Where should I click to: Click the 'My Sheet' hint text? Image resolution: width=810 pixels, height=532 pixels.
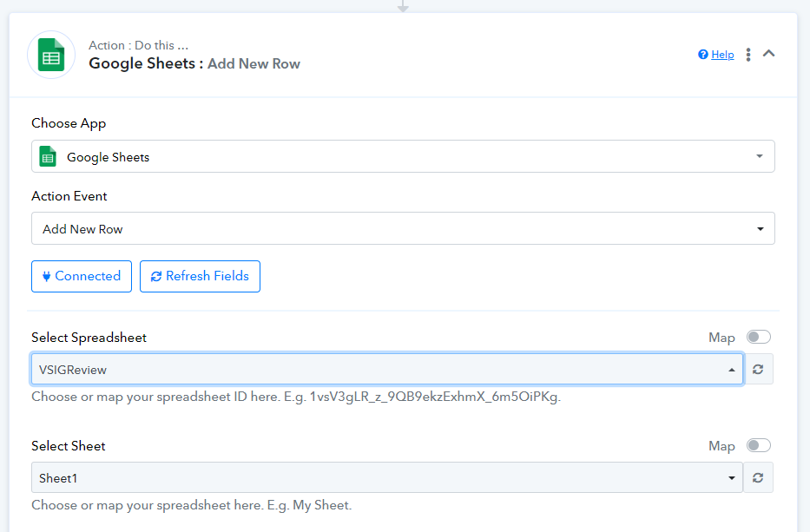click(x=192, y=505)
